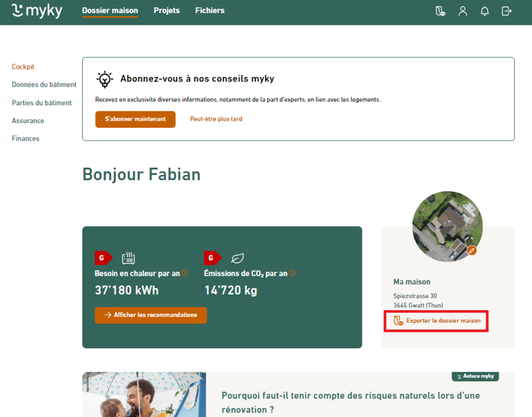
Task: Click the logout icon
Action: [x=506, y=11]
